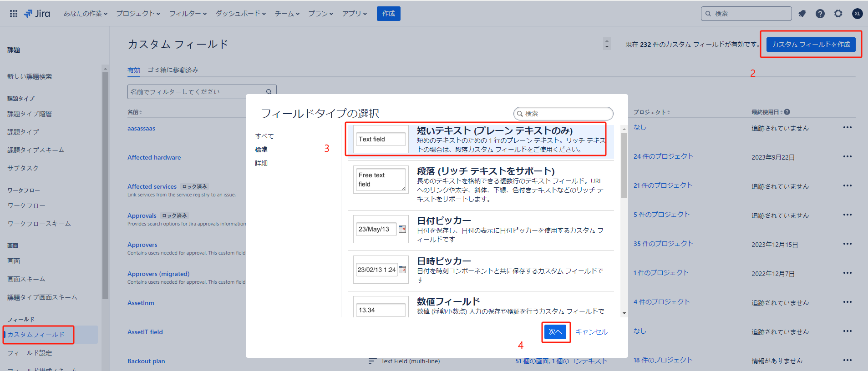Open the more actions menu for aasassaas row

point(847,128)
